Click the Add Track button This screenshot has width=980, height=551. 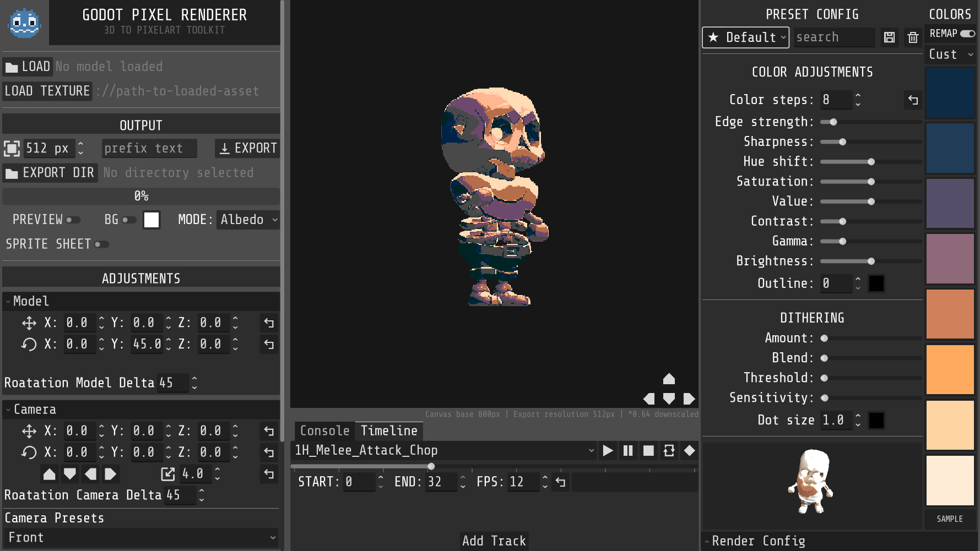[x=494, y=541]
